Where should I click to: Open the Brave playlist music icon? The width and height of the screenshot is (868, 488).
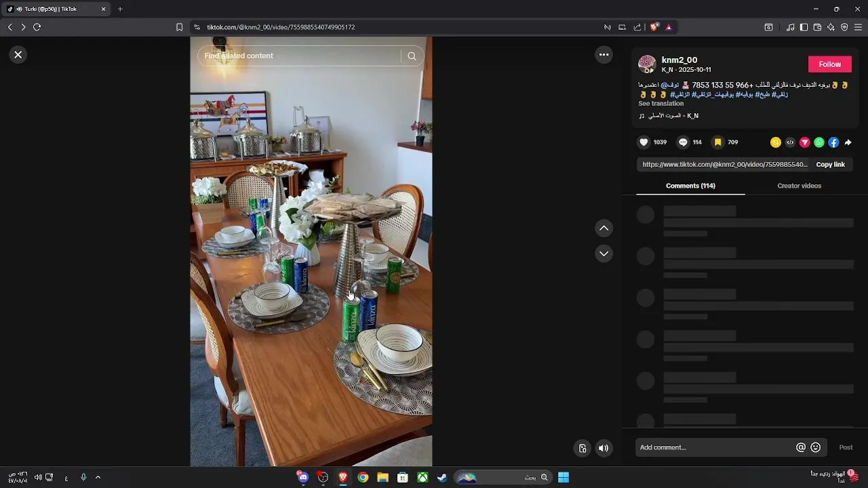[790, 27]
